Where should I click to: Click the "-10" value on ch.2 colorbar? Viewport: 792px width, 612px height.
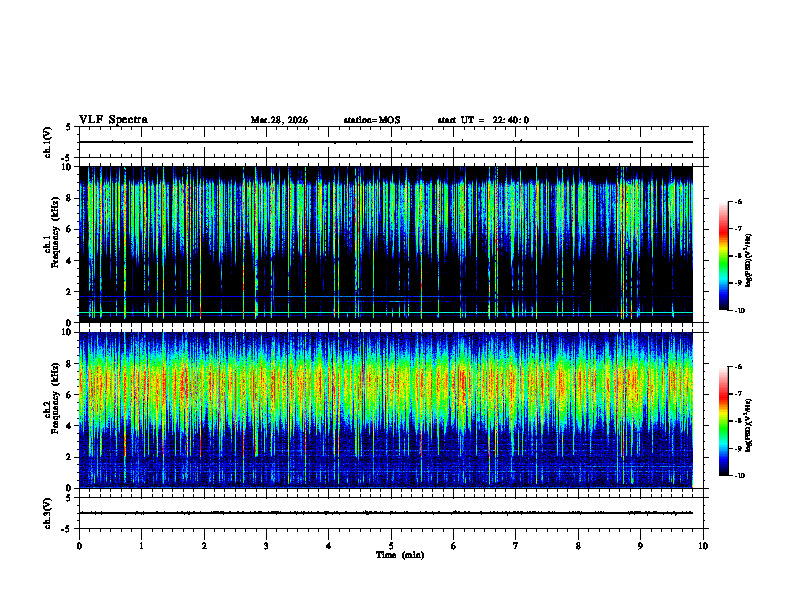click(740, 476)
